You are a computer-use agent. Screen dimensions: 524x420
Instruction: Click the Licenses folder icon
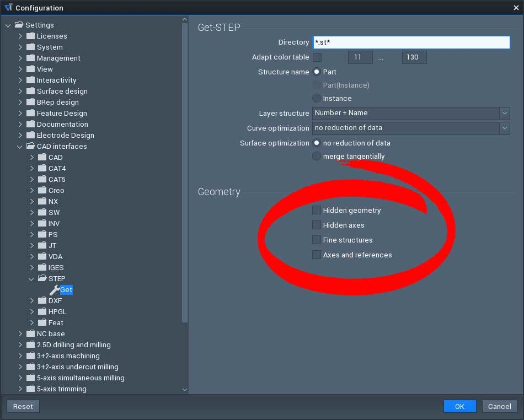click(x=30, y=36)
